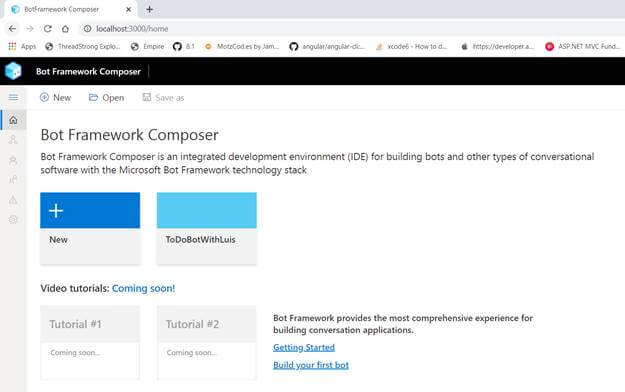Follow the Getting Started link
The image size is (625, 392).
tap(304, 347)
